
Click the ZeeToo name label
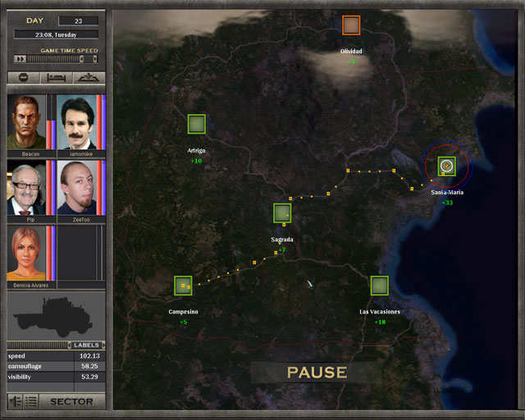pos(81,220)
